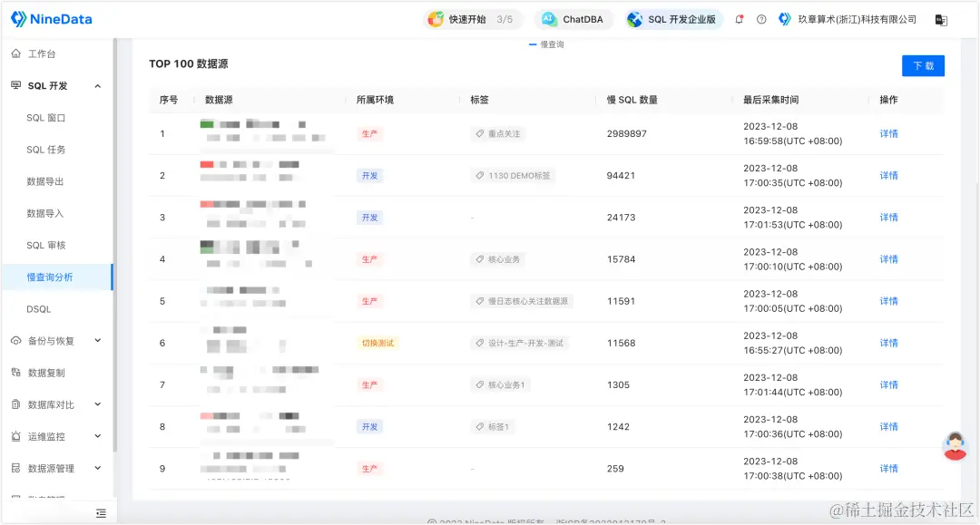
Task: Click the notification bell icon
Action: [x=740, y=18]
